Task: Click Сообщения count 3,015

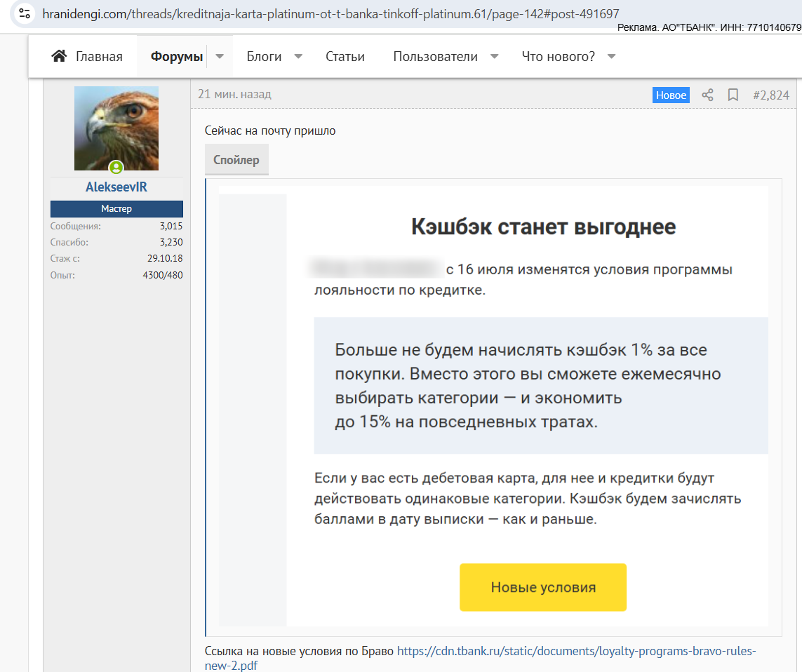Action: coord(171,226)
